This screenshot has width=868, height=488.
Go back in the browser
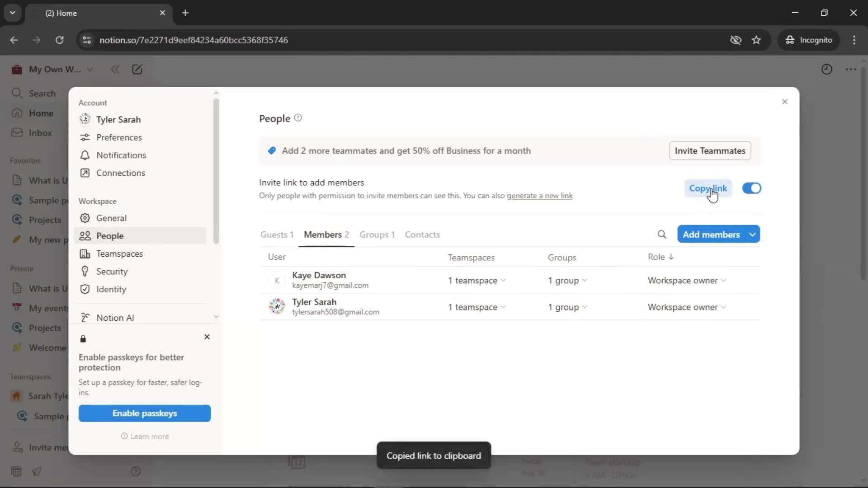point(14,40)
